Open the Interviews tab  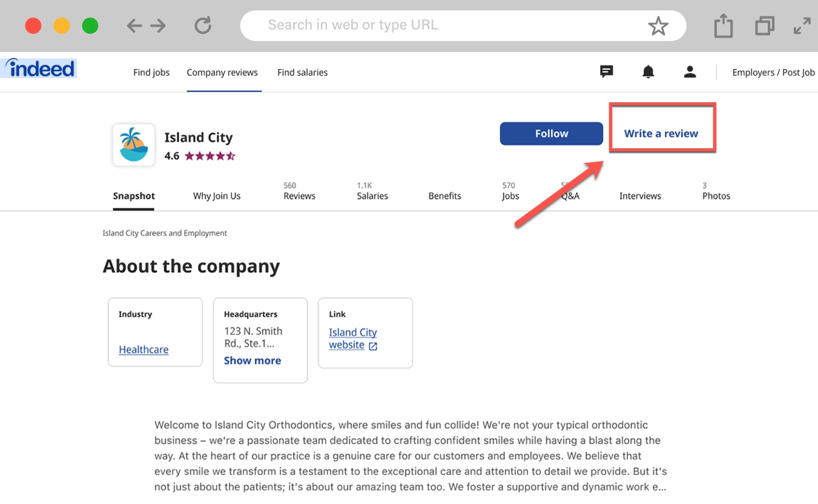pyautogui.click(x=640, y=196)
